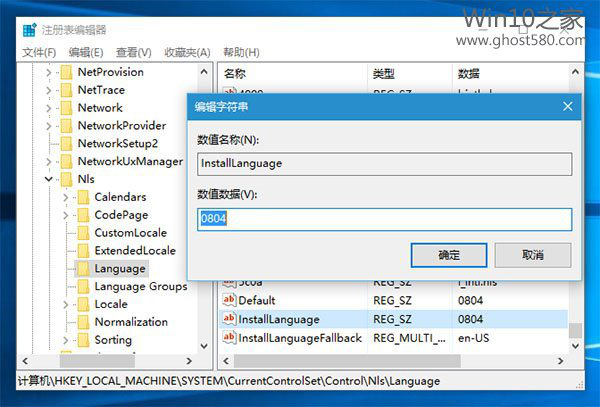
Task: Open the 文件(F) menu
Action: [39, 52]
